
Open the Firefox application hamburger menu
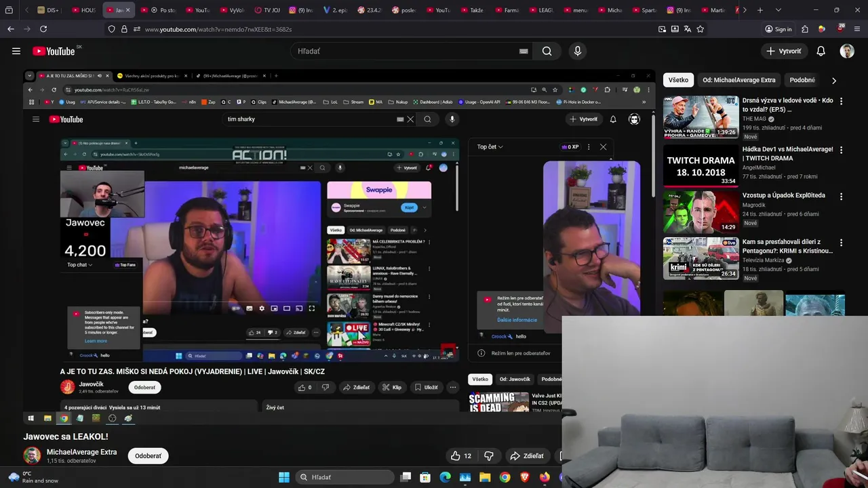click(x=858, y=29)
